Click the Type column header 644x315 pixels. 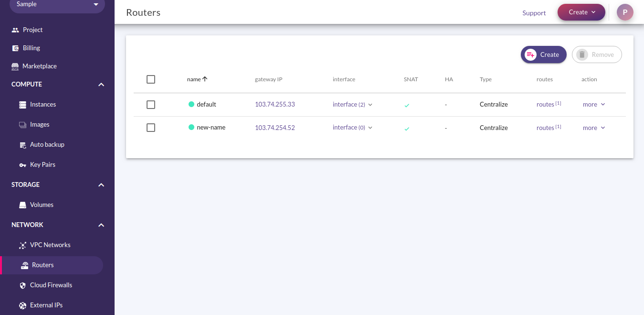486,79
